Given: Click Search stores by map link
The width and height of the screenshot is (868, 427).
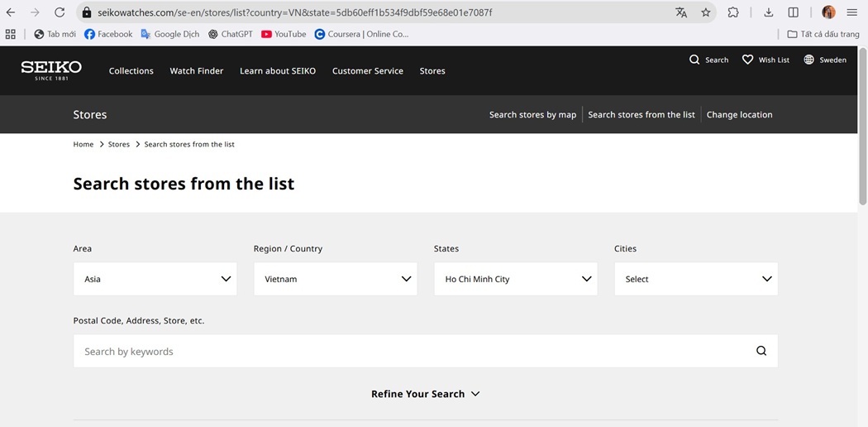Looking at the screenshot, I should coord(532,115).
